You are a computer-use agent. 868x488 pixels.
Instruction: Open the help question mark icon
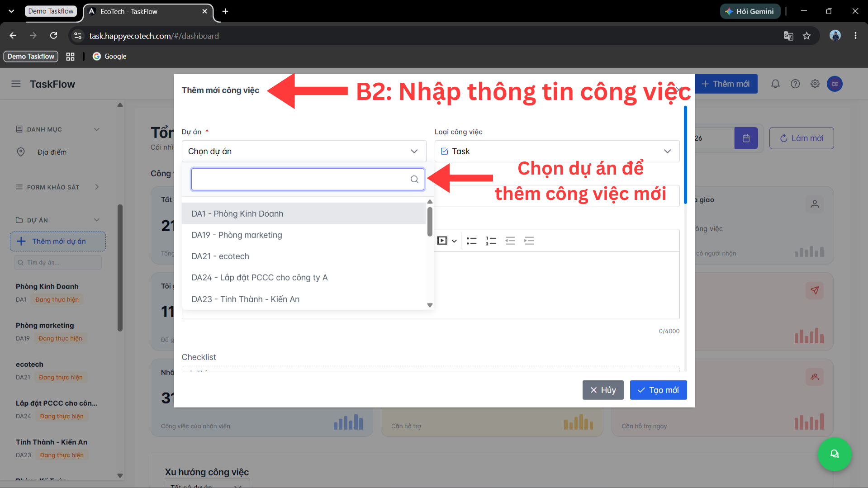(x=795, y=84)
